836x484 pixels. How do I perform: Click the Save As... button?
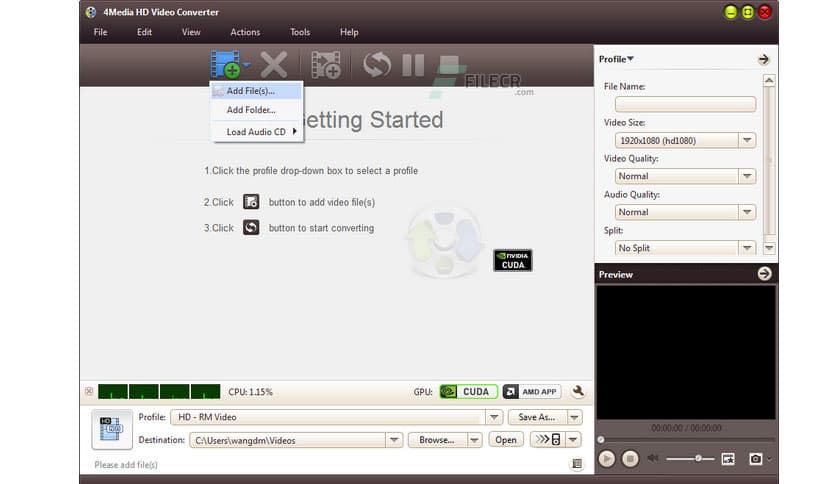(x=537, y=417)
